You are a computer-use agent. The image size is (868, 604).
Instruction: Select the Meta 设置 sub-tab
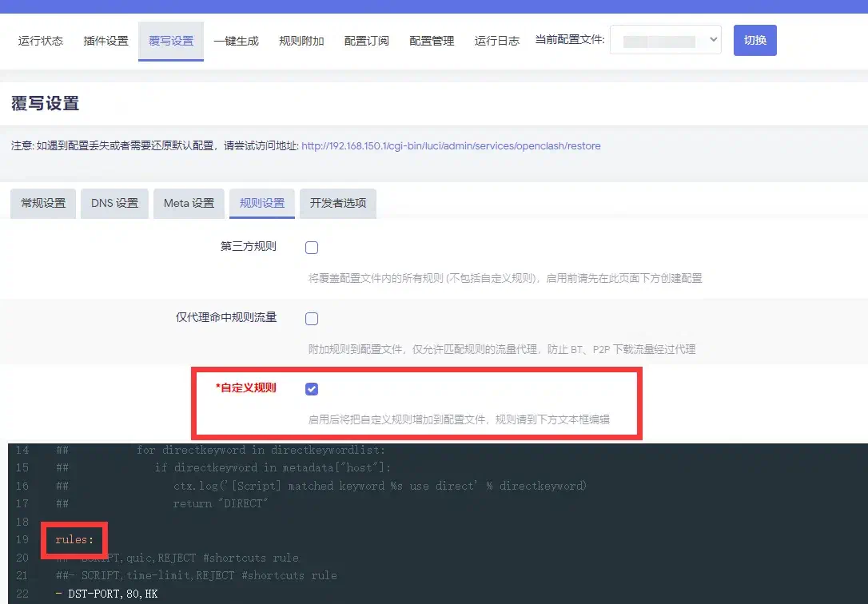[x=189, y=204]
